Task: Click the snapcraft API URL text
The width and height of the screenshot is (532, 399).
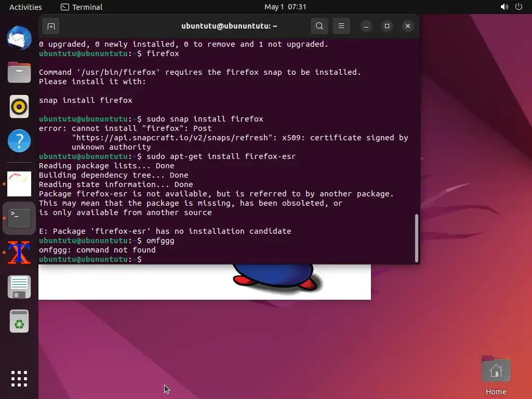Action: click(x=172, y=137)
